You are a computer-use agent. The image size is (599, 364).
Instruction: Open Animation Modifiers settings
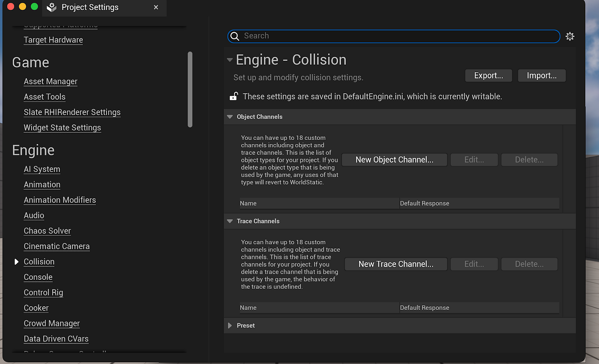[x=60, y=200]
